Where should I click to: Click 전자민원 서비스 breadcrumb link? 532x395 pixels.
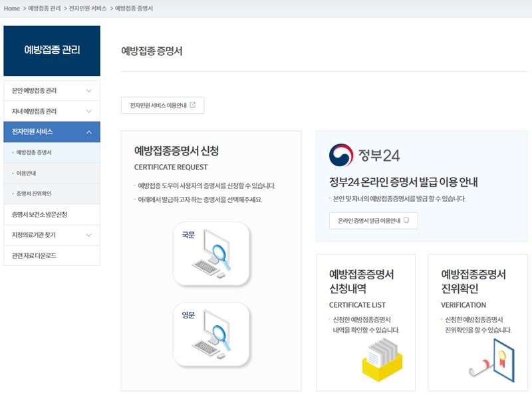click(88, 8)
